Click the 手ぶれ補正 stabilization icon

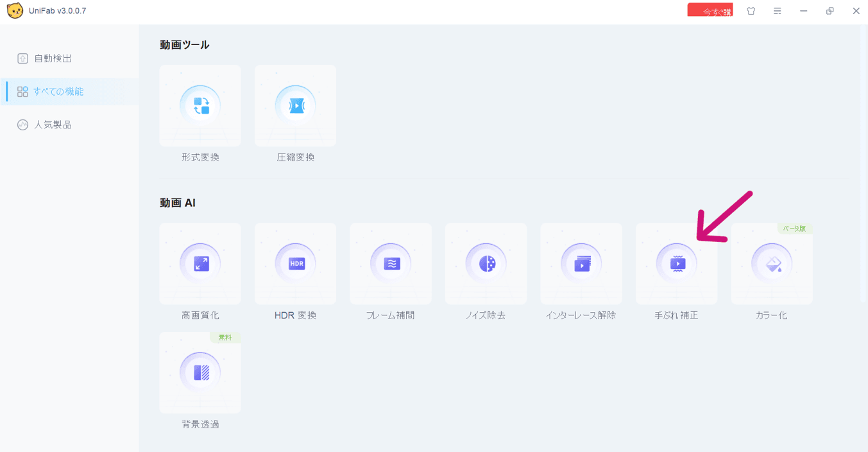tap(676, 264)
